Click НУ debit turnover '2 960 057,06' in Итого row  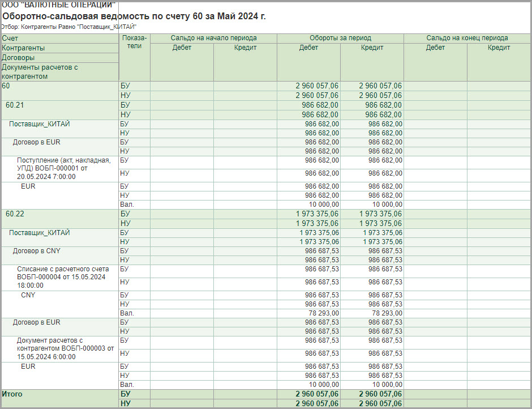coord(317,403)
